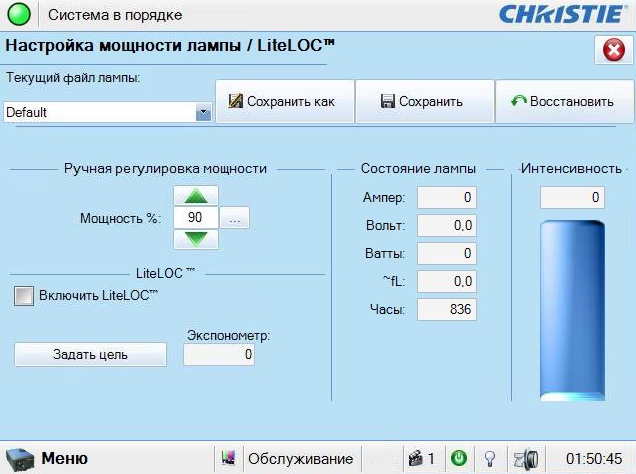The height and width of the screenshot is (474, 636).
Task: Click the Экспонометр input field
Action: click(x=219, y=354)
